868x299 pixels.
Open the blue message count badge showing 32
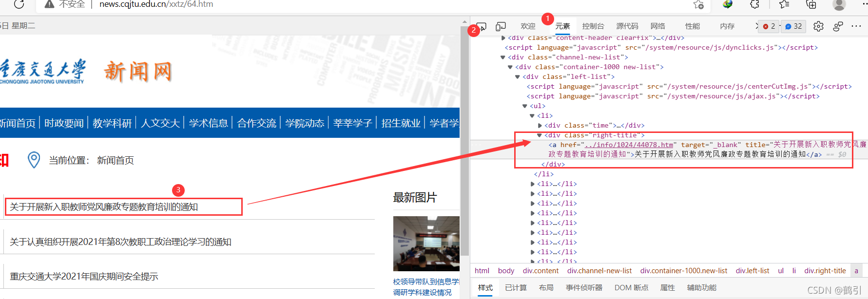click(793, 26)
